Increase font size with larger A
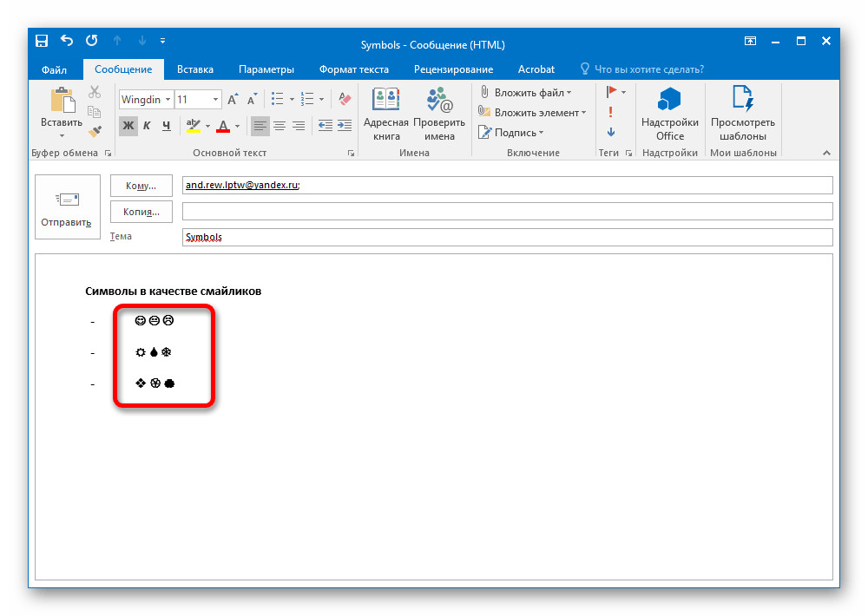 coord(233,100)
